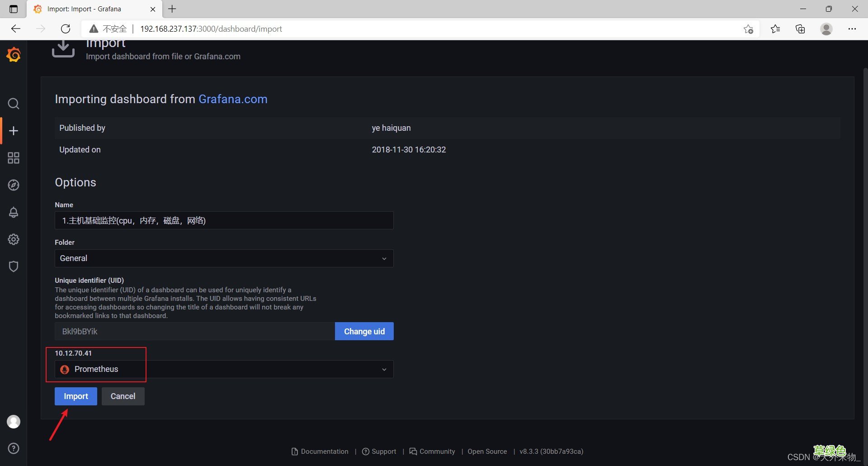The height and width of the screenshot is (466, 868).
Task: Click the Import button
Action: (x=76, y=396)
